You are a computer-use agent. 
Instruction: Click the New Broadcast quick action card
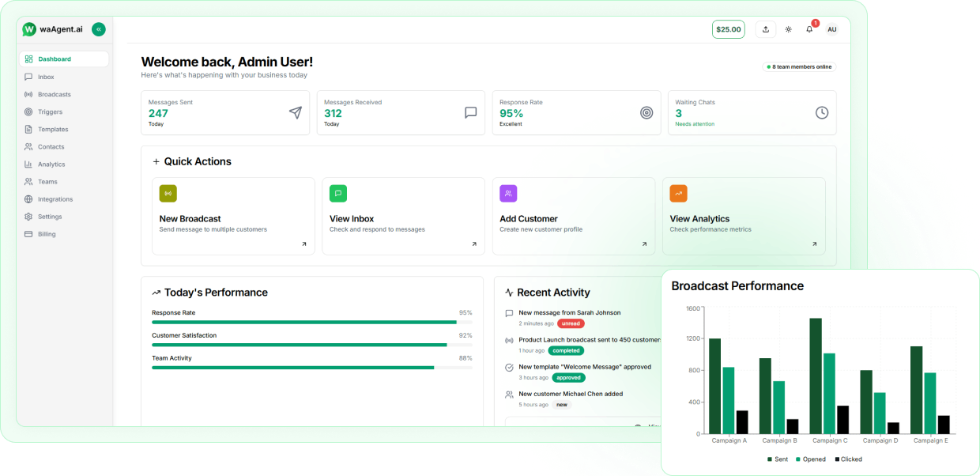tap(233, 216)
